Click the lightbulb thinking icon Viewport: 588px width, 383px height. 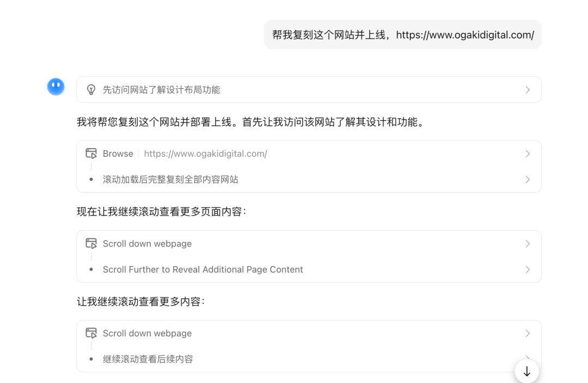(92, 89)
